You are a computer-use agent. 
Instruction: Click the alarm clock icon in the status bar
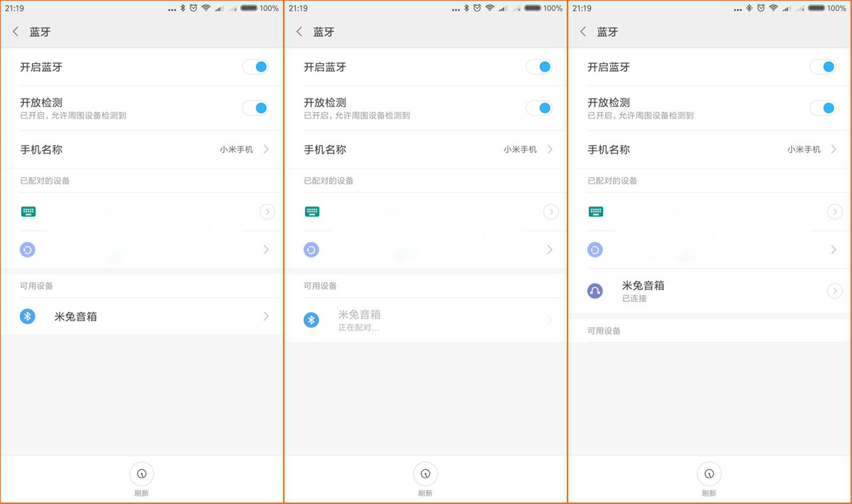pos(192,9)
